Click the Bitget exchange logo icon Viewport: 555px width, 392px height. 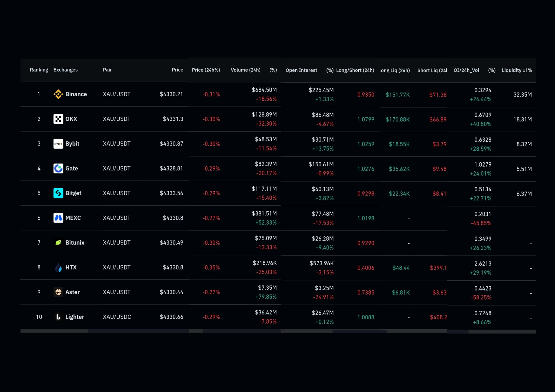58,193
